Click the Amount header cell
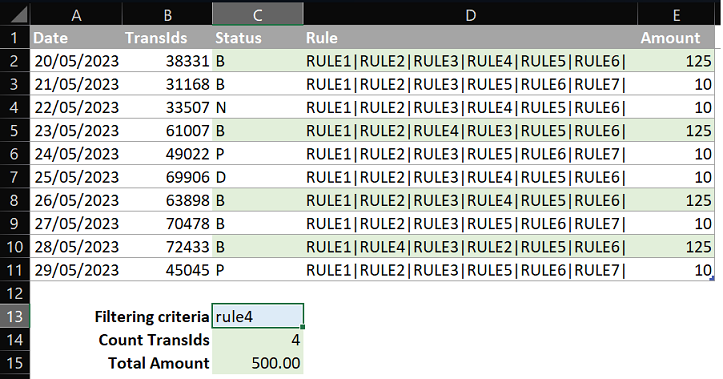 tap(676, 37)
